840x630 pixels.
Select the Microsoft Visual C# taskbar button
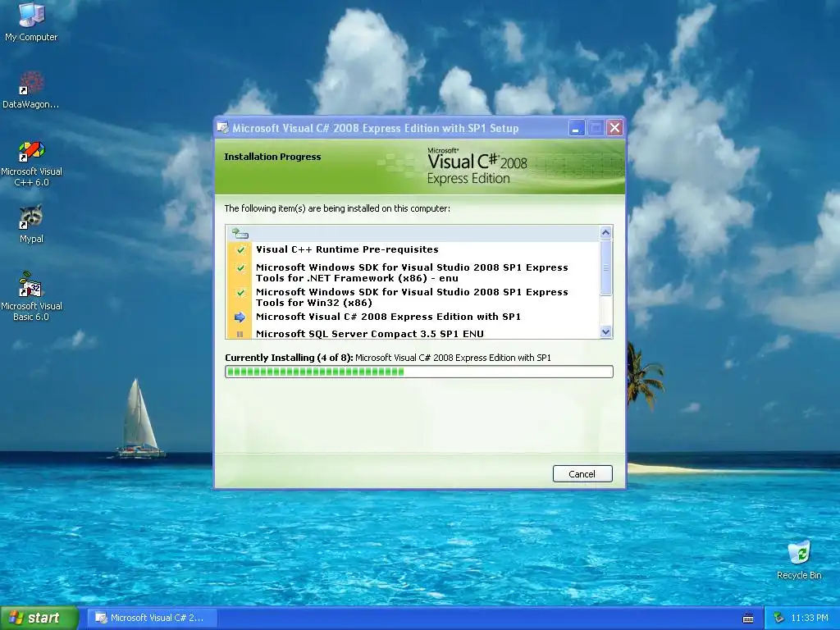[x=152, y=619]
